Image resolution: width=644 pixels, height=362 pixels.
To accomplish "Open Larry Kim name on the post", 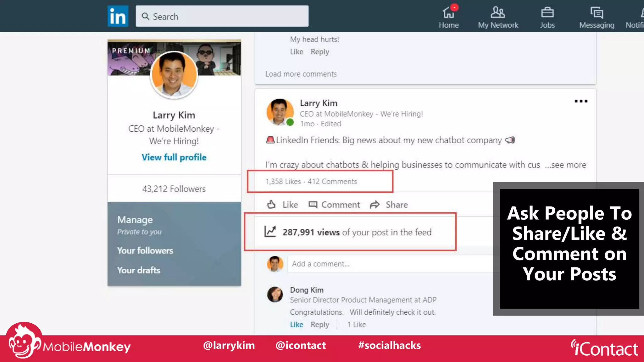I will tap(319, 103).
